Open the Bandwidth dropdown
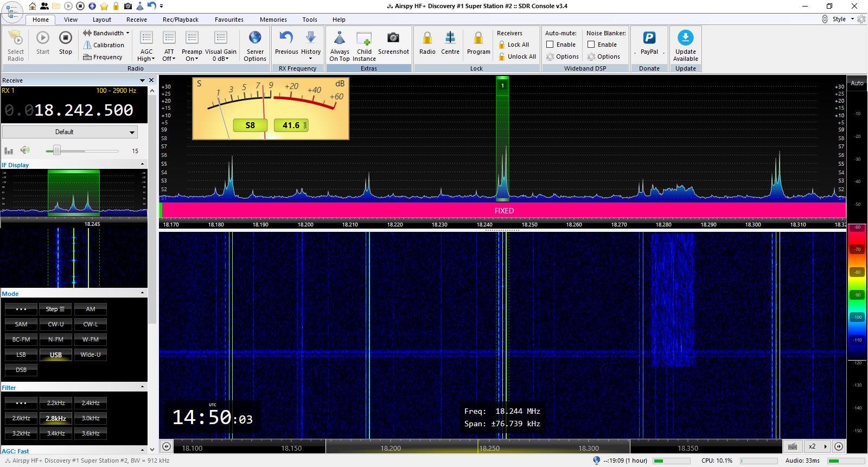Image resolution: width=868 pixels, height=467 pixels. pos(106,33)
